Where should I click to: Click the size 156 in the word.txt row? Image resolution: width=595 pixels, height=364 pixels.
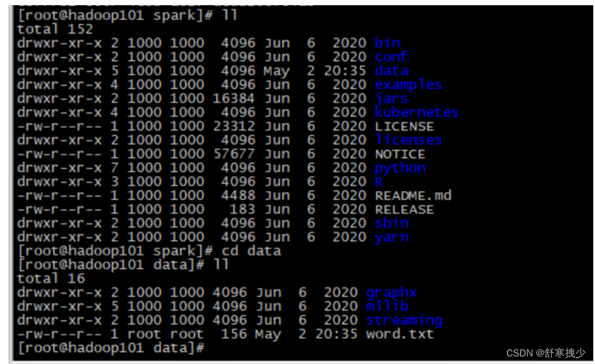click(234, 334)
